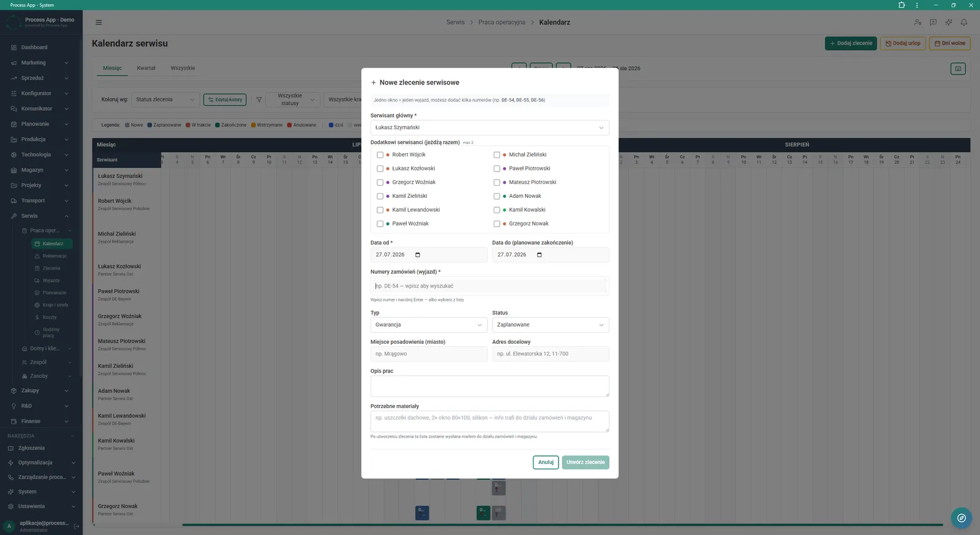Click the horizontal calendar scrollbar
The image size is (980, 535).
[562, 525]
